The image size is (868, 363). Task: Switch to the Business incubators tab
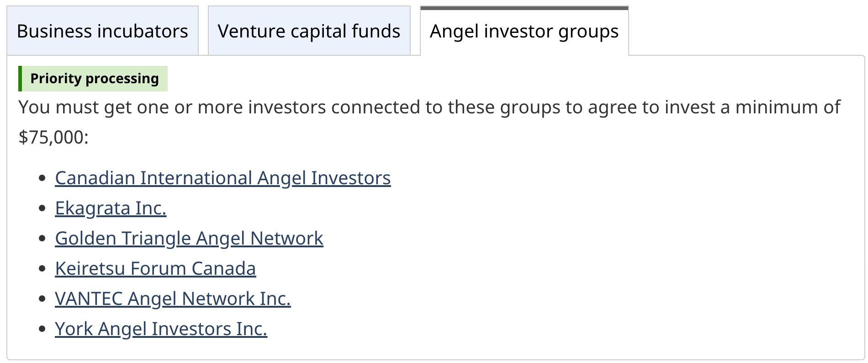click(x=102, y=31)
